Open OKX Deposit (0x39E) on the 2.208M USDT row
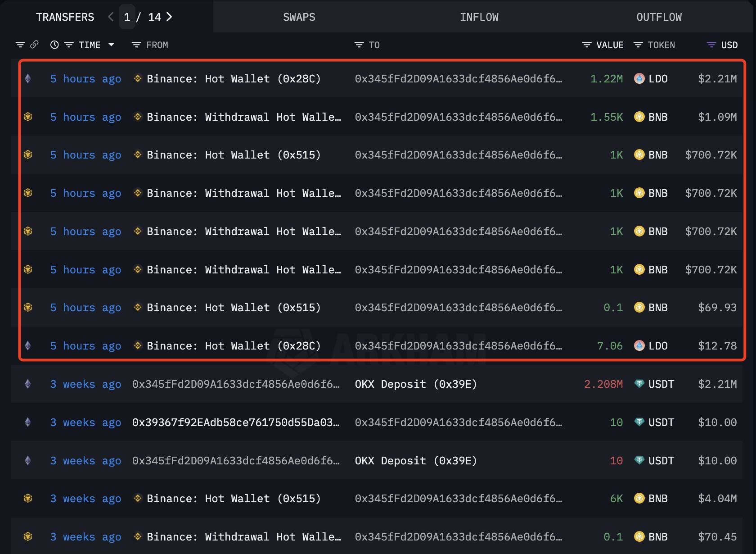 click(x=416, y=384)
